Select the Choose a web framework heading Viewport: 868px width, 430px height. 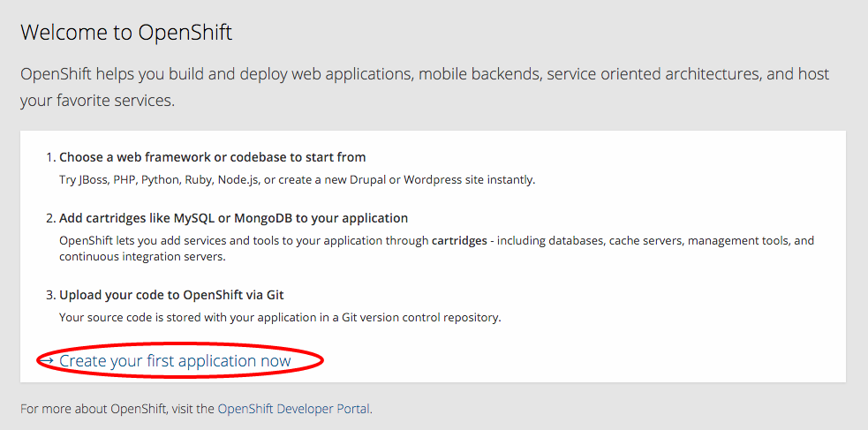pos(212,157)
